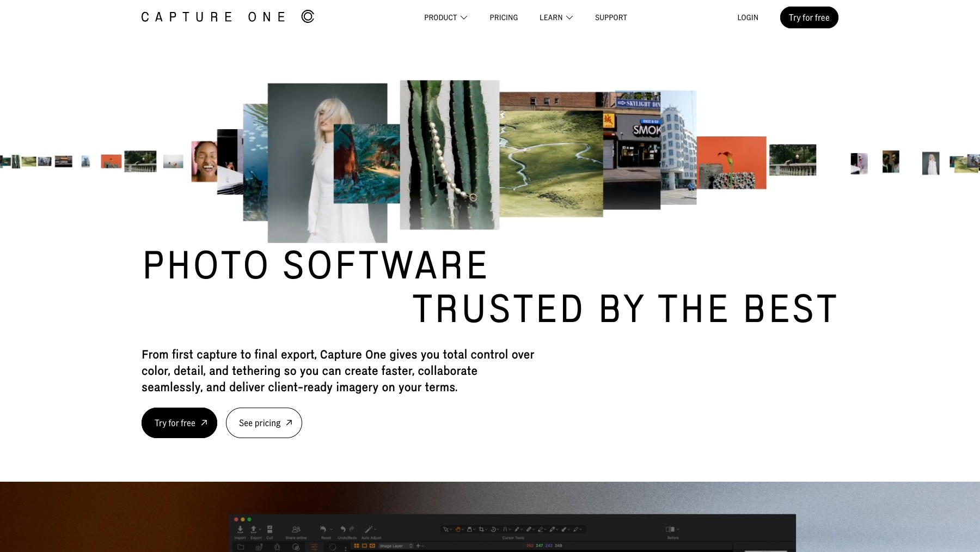Click the LOGIN link

coord(748,17)
